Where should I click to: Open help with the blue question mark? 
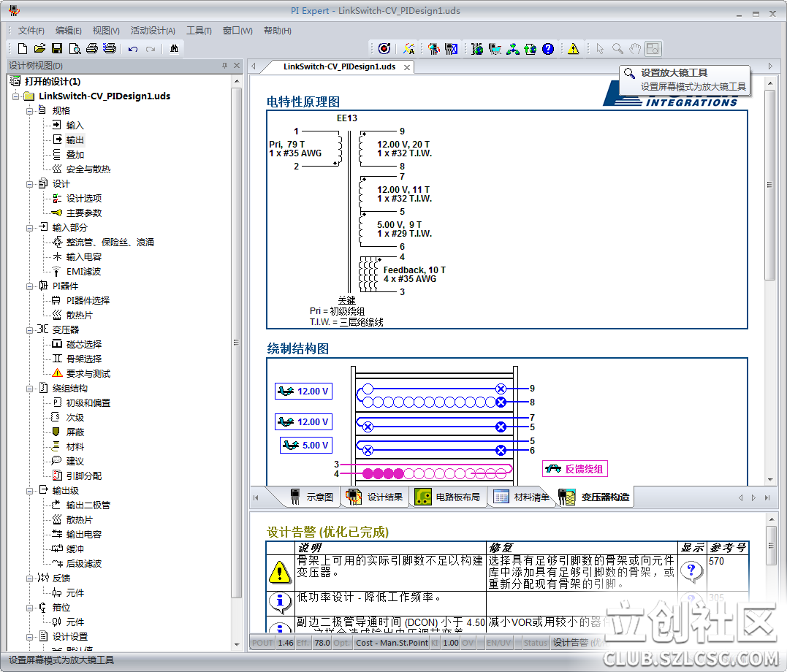coord(548,49)
